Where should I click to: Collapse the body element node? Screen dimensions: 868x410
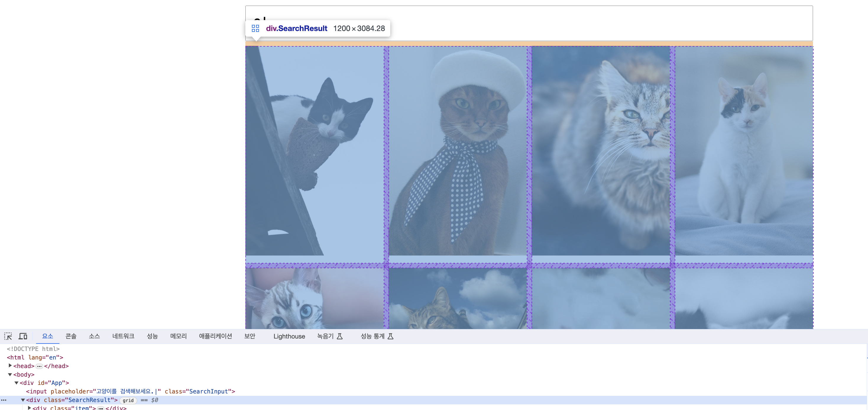[10, 374]
